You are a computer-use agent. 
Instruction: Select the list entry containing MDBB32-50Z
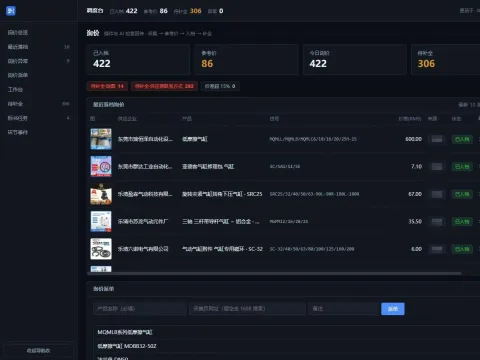point(127,346)
